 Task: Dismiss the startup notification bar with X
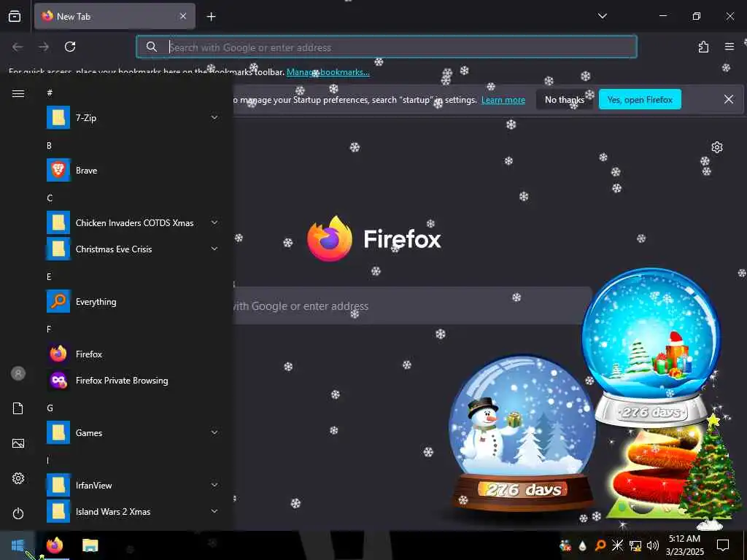pos(729,99)
